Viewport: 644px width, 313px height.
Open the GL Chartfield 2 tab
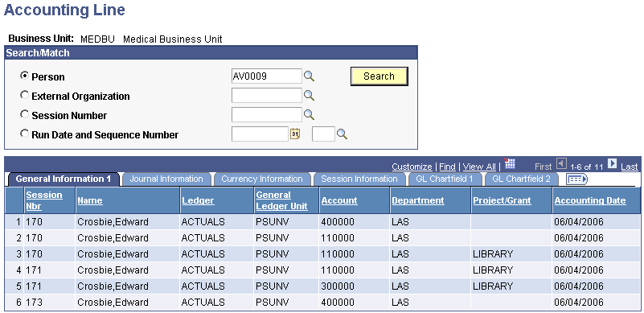click(x=521, y=179)
